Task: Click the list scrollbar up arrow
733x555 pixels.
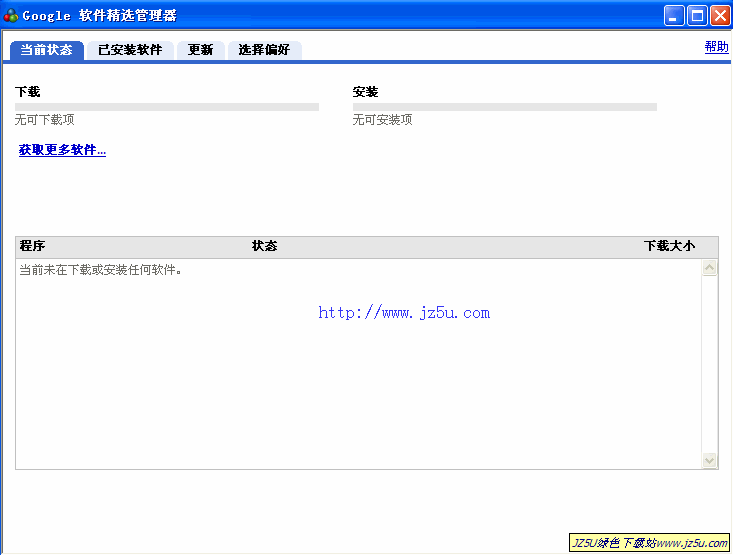Action: point(709,268)
